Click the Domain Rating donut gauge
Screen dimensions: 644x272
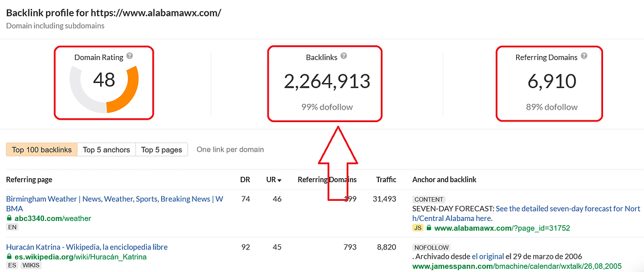(104, 89)
